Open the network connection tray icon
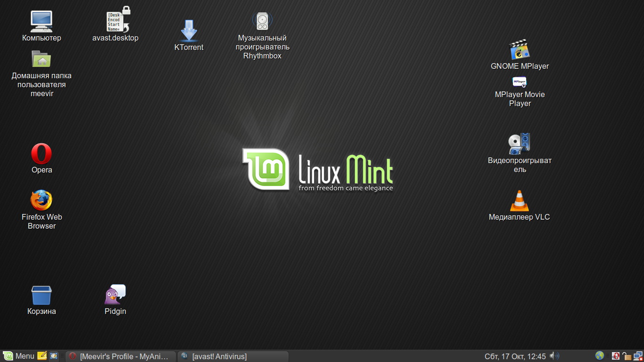The image size is (644, 362). (638, 356)
